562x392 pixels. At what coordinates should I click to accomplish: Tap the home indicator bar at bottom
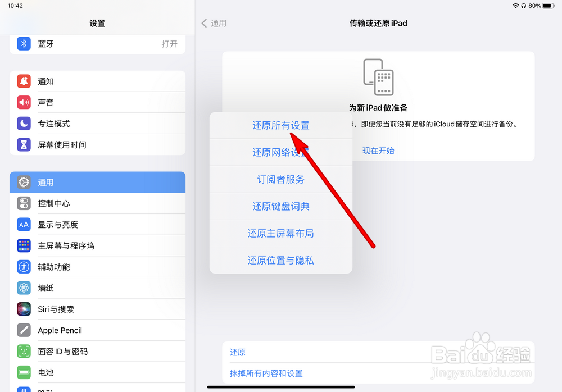(x=281, y=387)
